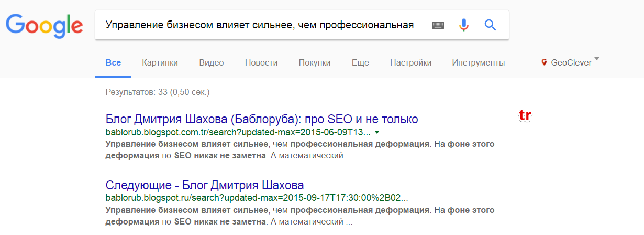Open Настройки search settings
The image size is (644, 235).
(410, 63)
